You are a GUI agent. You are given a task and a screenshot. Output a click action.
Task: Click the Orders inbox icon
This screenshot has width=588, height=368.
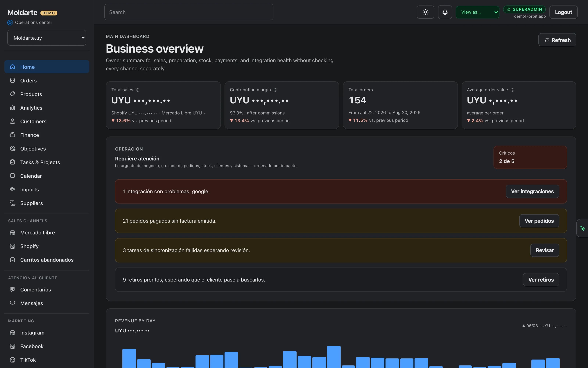[12, 80]
